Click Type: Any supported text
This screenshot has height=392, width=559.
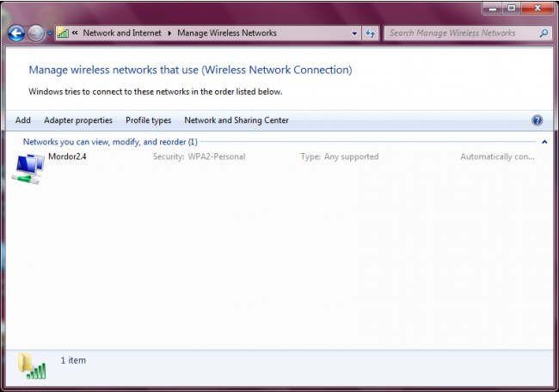(x=340, y=156)
